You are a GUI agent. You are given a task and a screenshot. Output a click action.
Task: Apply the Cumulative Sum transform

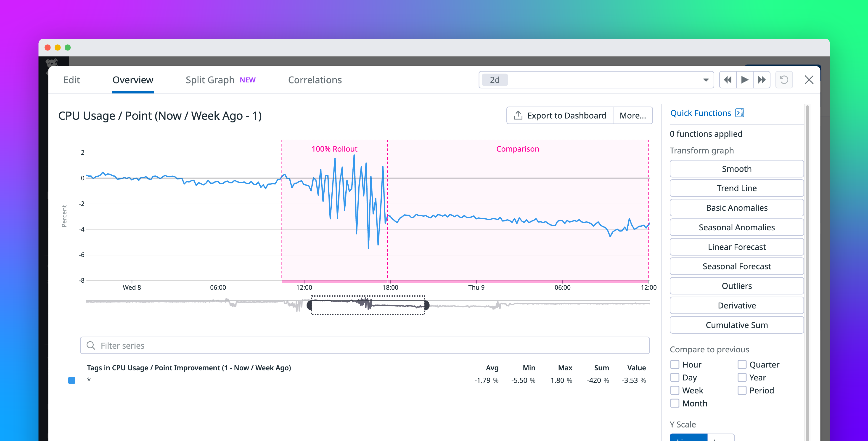click(x=737, y=325)
